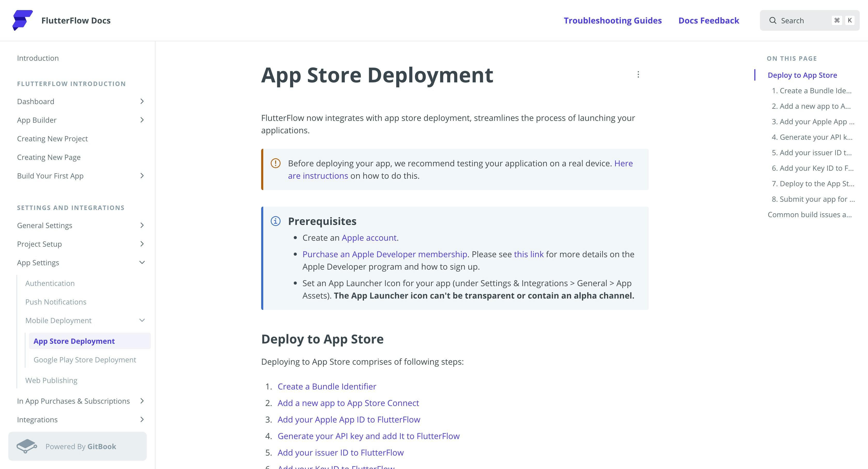The image size is (868, 469).
Task: Go to Introduction in the sidebar
Action: coord(38,58)
